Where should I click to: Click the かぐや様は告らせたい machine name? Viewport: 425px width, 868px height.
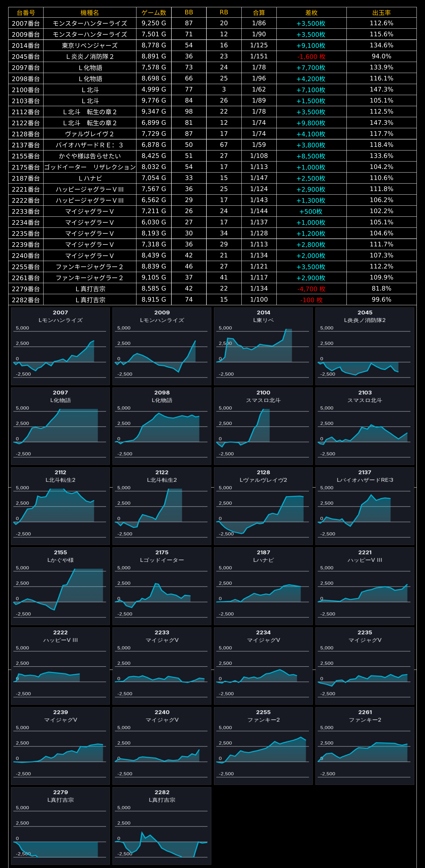coord(90,156)
